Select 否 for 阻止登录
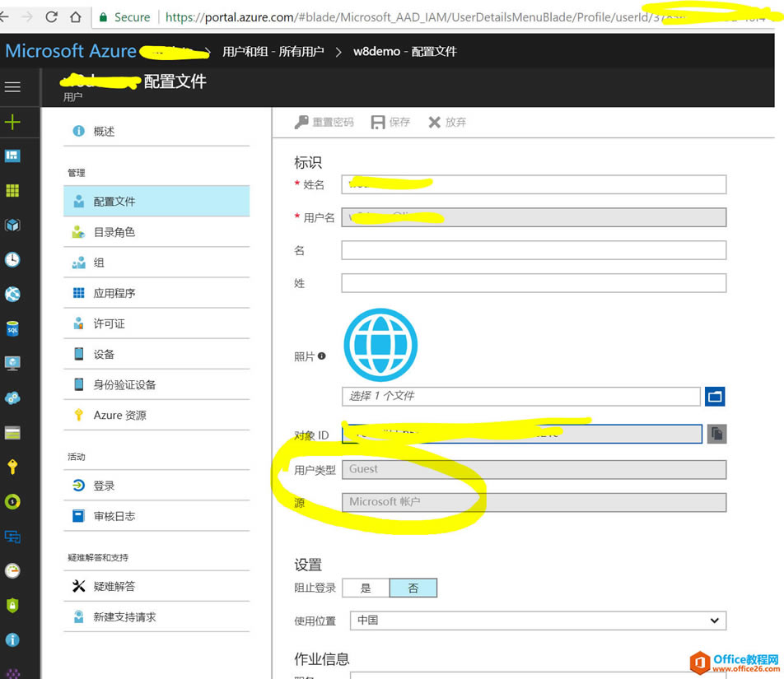Image resolution: width=784 pixels, height=679 pixels. (413, 588)
